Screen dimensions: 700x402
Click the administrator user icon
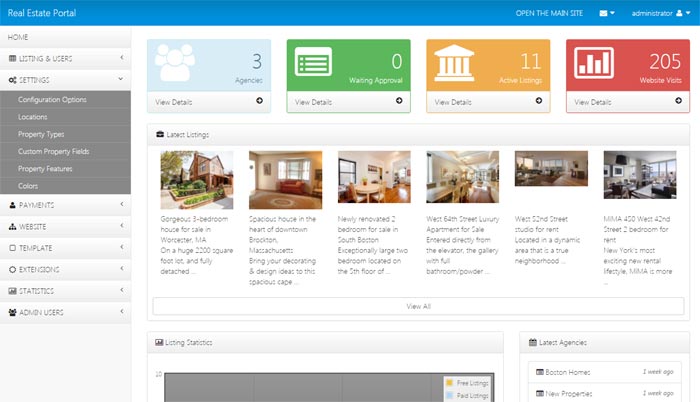click(679, 13)
